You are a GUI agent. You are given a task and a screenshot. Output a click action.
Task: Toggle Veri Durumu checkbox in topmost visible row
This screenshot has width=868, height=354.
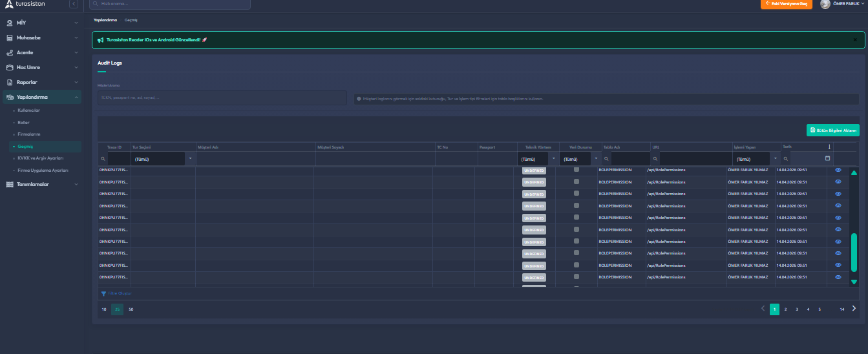click(577, 169)
